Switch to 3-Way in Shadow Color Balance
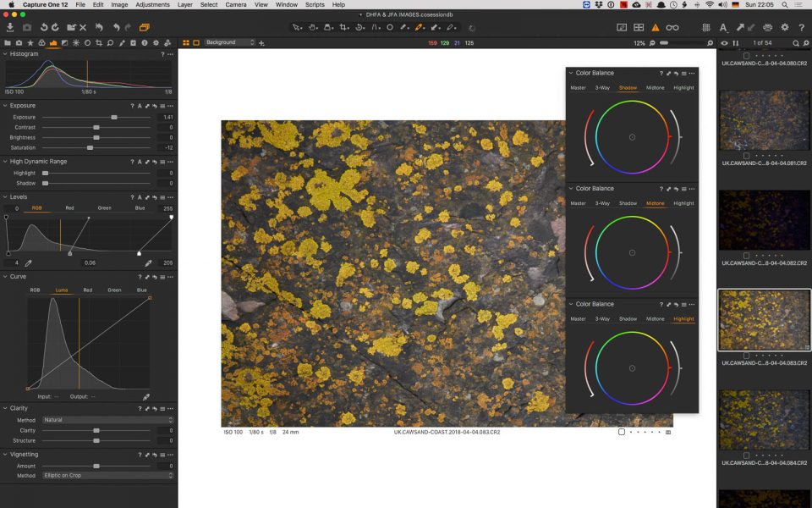The image size is (812, 508). pos(602,88)
